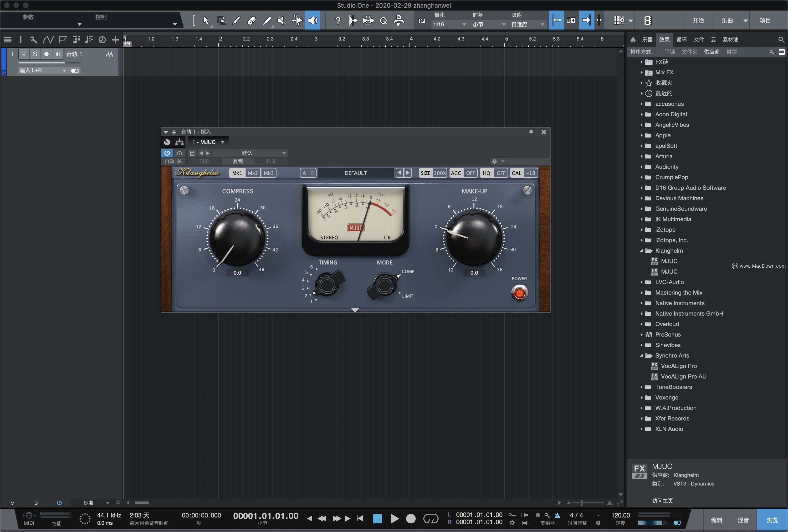Expand the PreSonus folder
The image size is (788, 532).
pyautogui.click(x=641, y=335)
